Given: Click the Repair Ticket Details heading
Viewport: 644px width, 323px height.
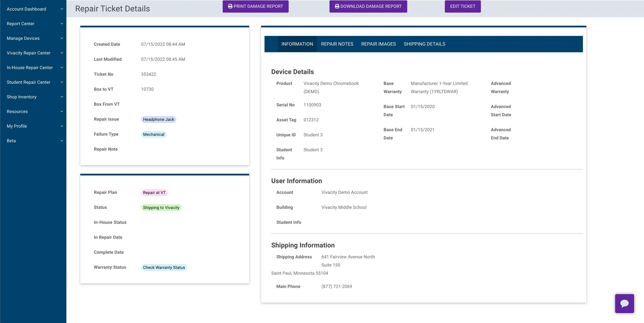Looking at the screenshot, I should (112, 9).
